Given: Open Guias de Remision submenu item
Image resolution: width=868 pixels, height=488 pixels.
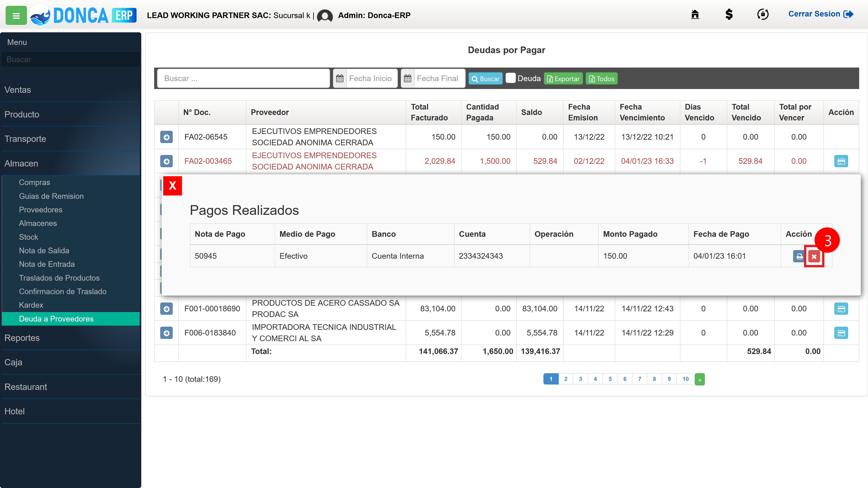Looking at the screenshot, I should [x=51, y=196].
